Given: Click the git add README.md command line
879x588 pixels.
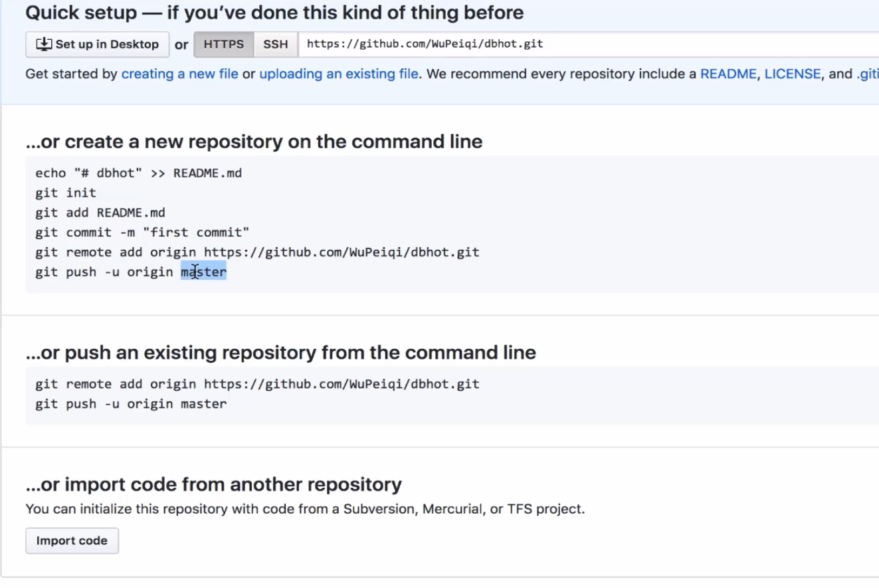Looking at the screenshot, I should coord(100,213).
